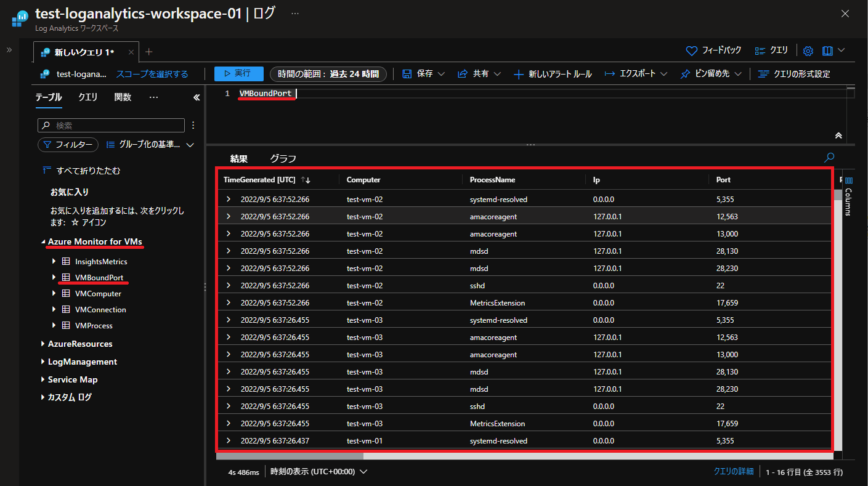Open settings gear icon

tap(808, 51)
